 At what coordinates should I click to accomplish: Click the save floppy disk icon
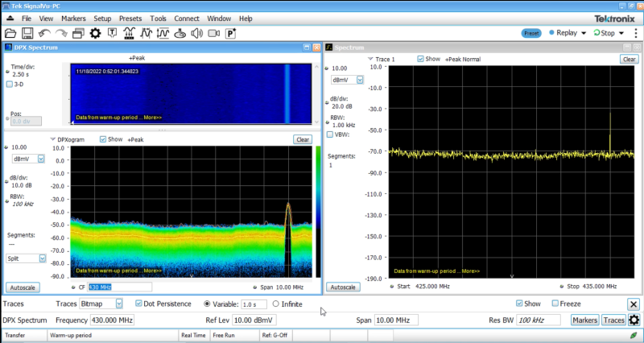(x=27, y=33)
